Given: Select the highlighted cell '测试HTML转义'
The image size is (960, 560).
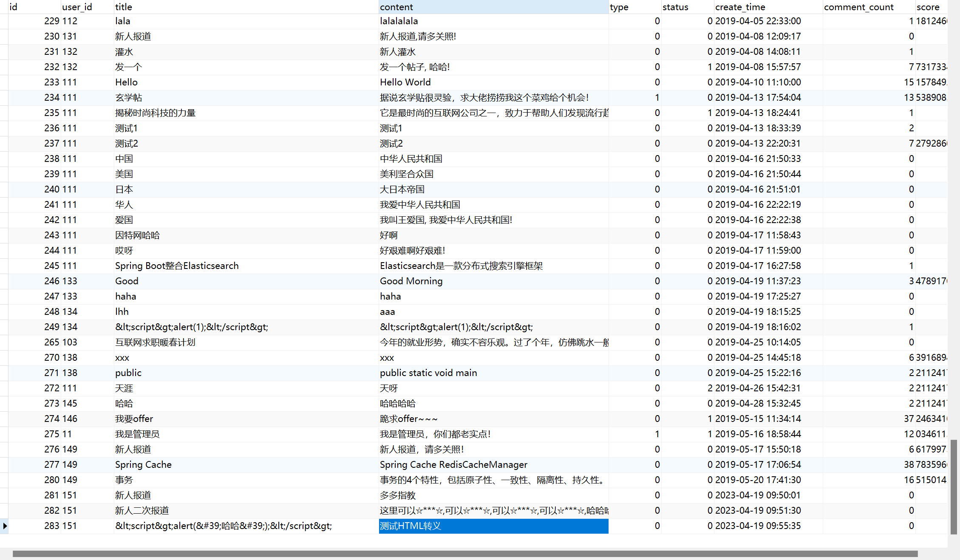Looking at the screenshot, I should (x=493, y=526).
